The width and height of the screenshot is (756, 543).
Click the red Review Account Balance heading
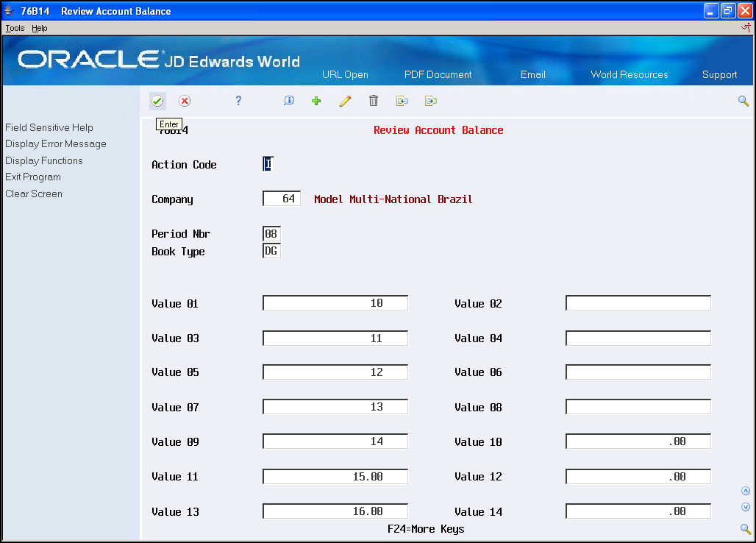[x=438, y=130]
